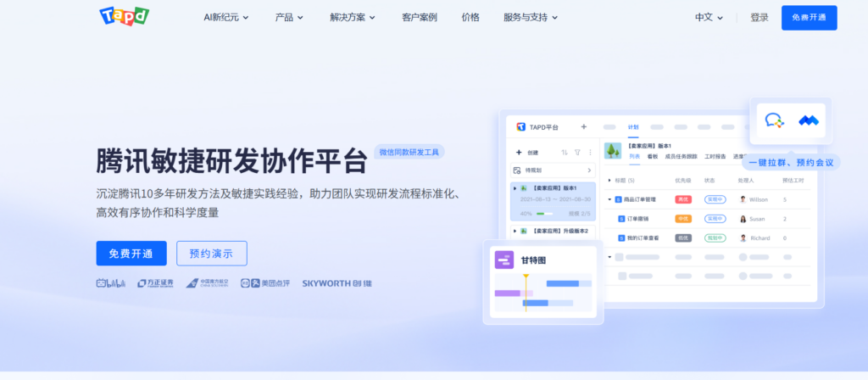The image size is (868, 380).
Task: Click the 40% green progress bar
Action: coord(544,214)
